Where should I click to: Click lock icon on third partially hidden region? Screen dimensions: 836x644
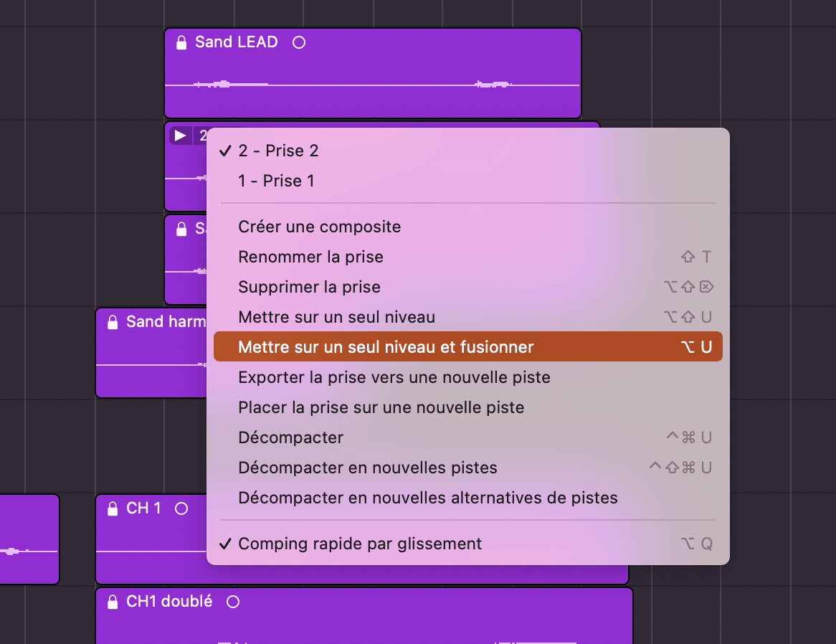point(181,229)
